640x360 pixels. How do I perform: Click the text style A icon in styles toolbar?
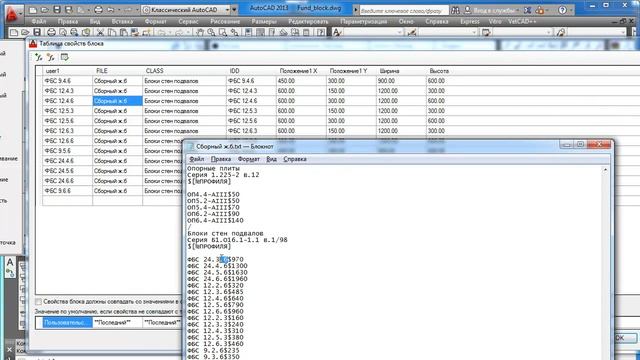pos(337,32)
